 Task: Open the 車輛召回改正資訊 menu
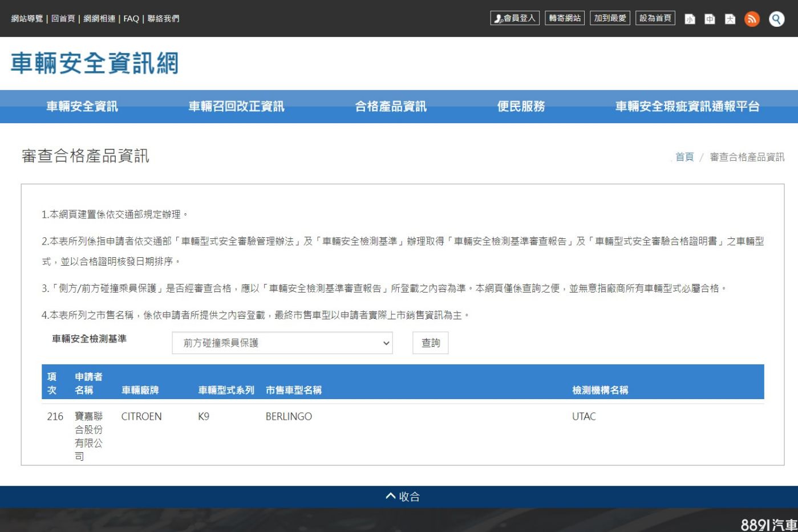[236, 107]
